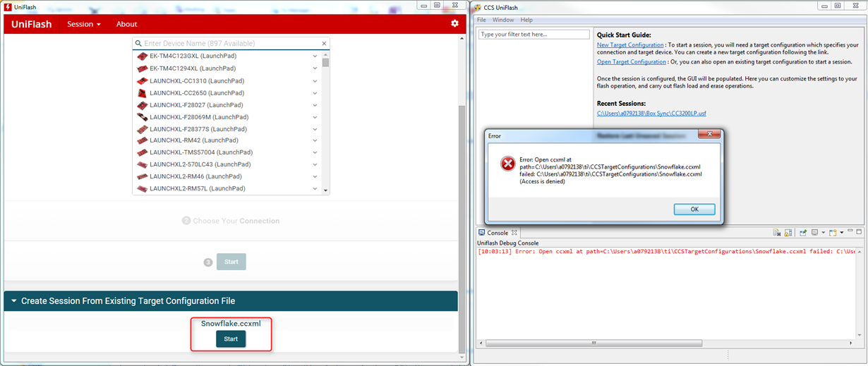Collapse Create Session From Existing Target Configuration section
This screenshot has height=366, width=868.
point(13,301)
